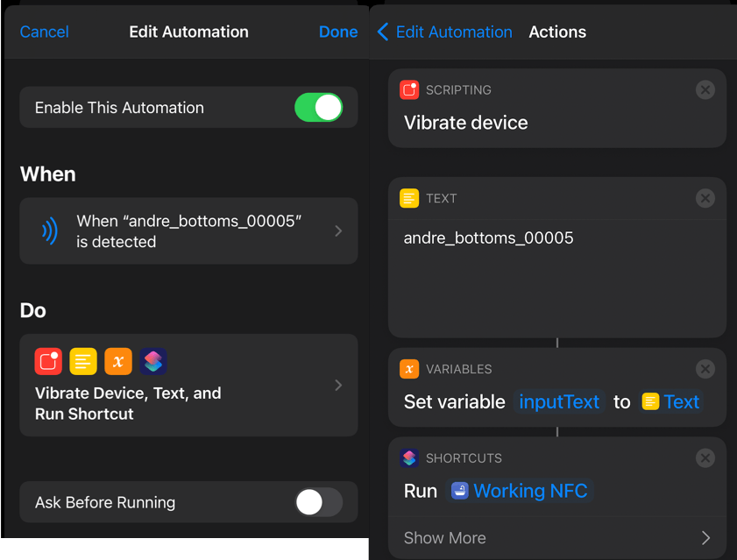Image resolution: width=737 pixels, height=560 pixels.
Task: Delete the Set variable action
Action: 705,369
